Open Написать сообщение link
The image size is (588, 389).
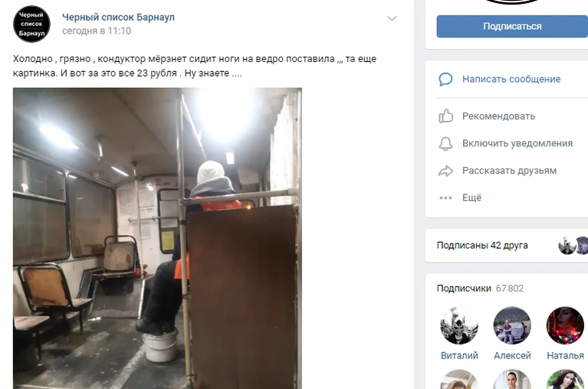point(511,79)
